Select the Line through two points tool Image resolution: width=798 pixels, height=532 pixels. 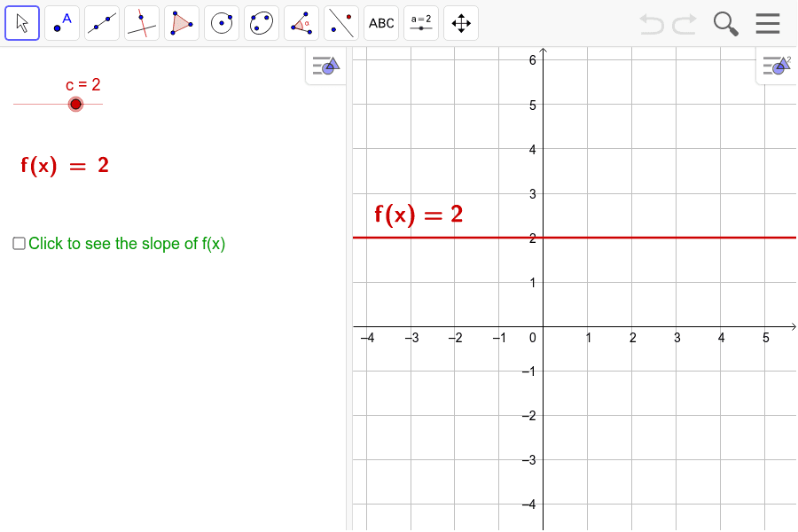(x=102, y=23)
